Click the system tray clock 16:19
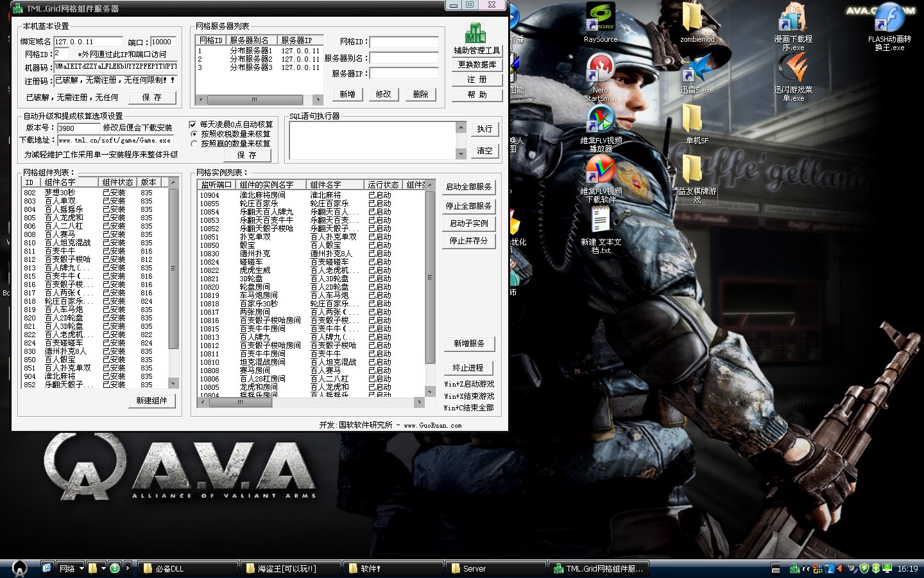 point(907,568)
